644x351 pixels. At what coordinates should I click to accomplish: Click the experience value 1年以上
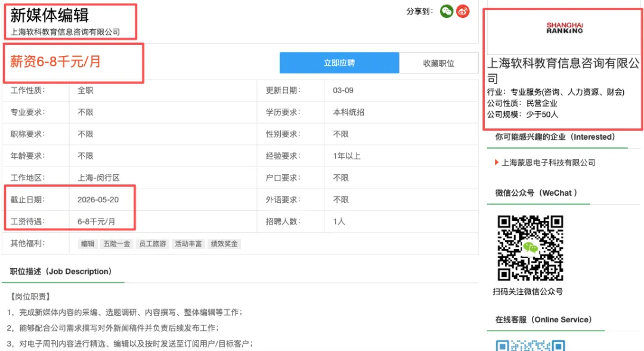pyautogui.click(x=346, y=156)
